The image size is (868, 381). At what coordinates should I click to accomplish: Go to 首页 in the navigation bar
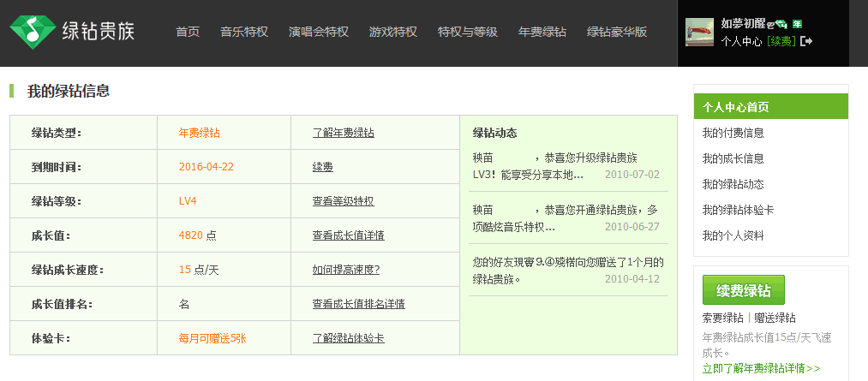[188, 32]
